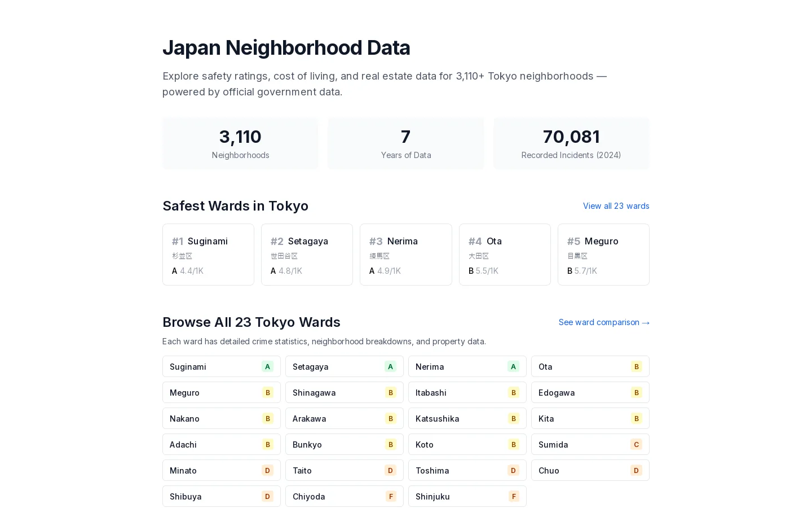Open the Minato ward entry
The width and height of the screenshot is (812, 508).
222,470
